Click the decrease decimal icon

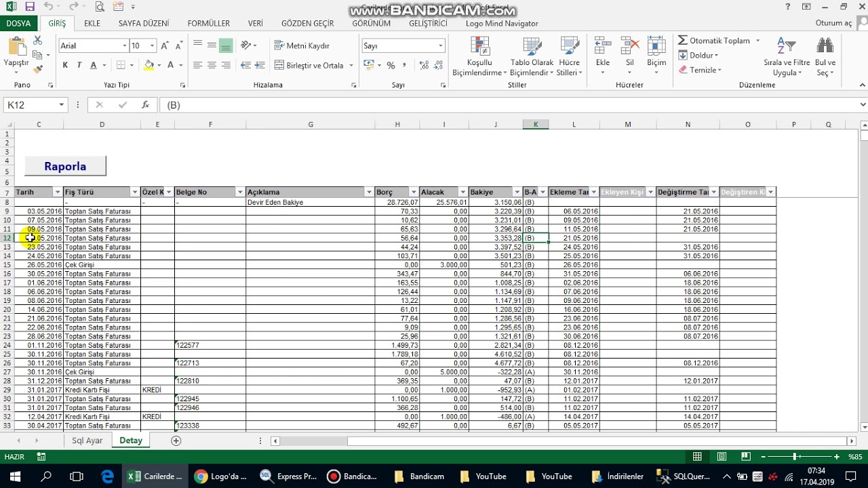click(439, 65)
